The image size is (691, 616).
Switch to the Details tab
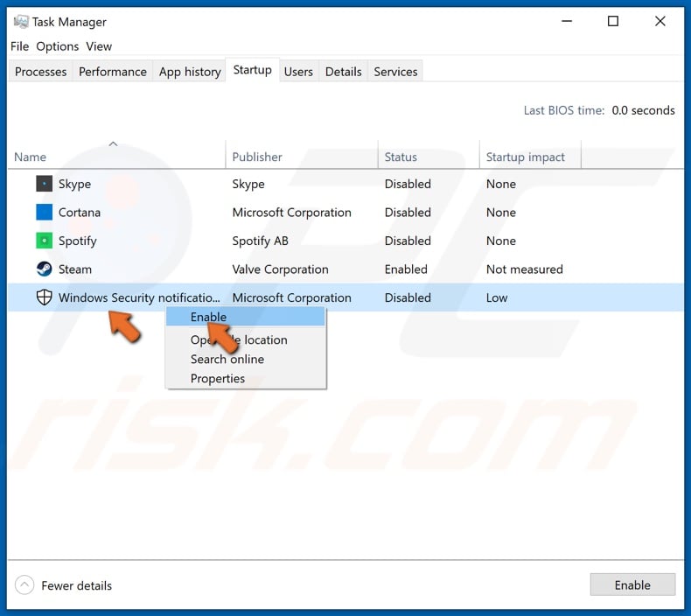343,72
